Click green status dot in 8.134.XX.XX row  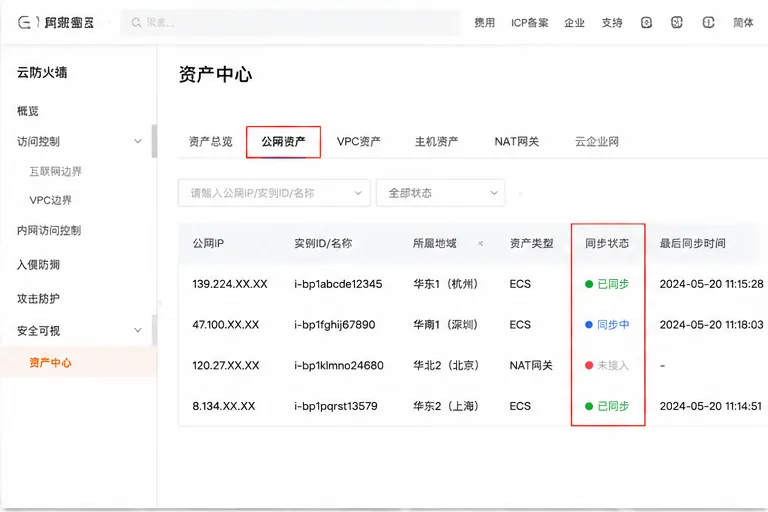[x=589, y=406]
